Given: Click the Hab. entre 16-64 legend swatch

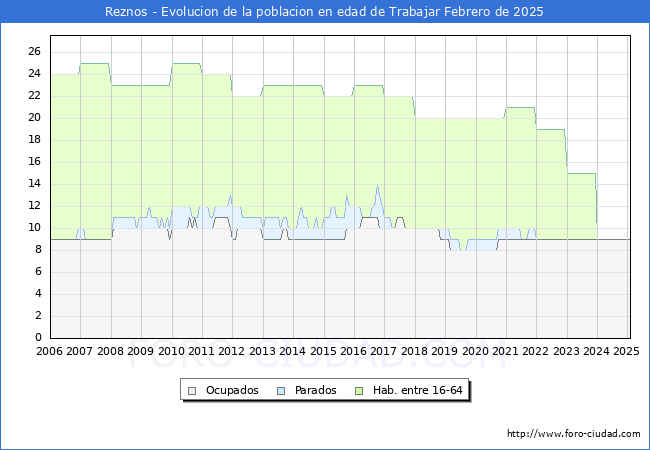Looking at the screenshot, I should 359,391.
